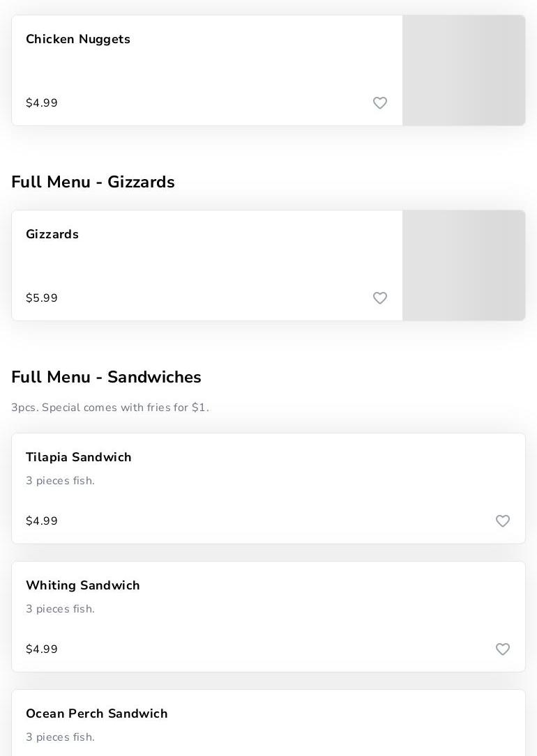537x756 pixels.
Task: Click the Full Menu - Sandwiches heading
Action: pyautogui.click(x=106, y=378)
